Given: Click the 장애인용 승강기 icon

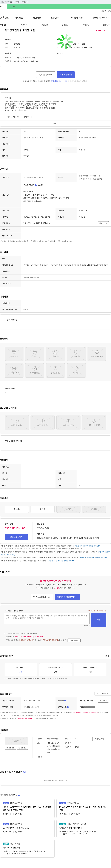Looking at the screenshot, I should pyautogui.click(x=42, y=422).
